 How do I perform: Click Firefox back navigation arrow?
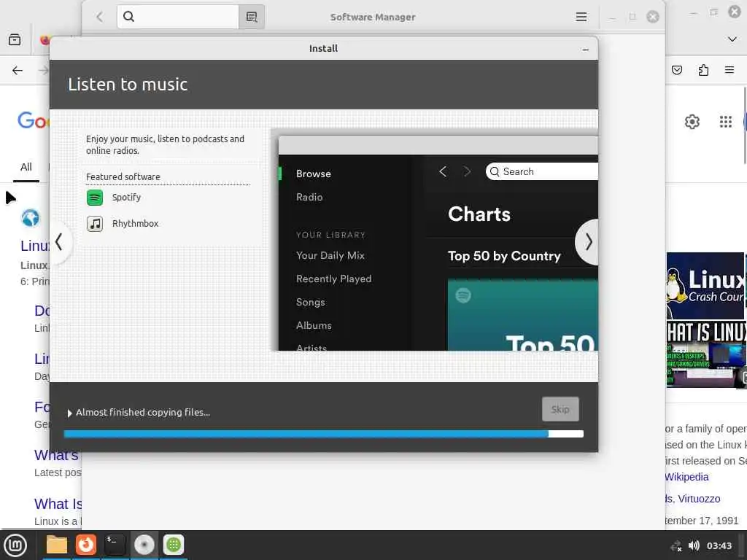pyautogui.click(x=18, y=71)
